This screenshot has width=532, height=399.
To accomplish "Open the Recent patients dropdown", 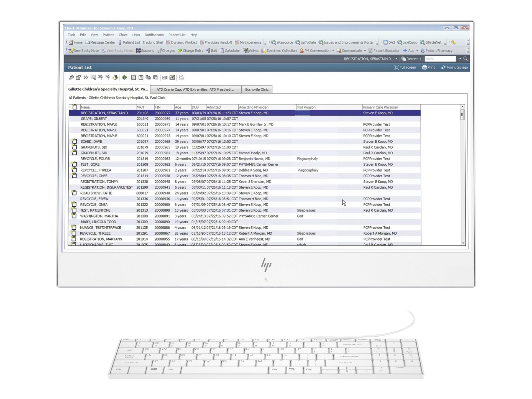I will (411, 58).
